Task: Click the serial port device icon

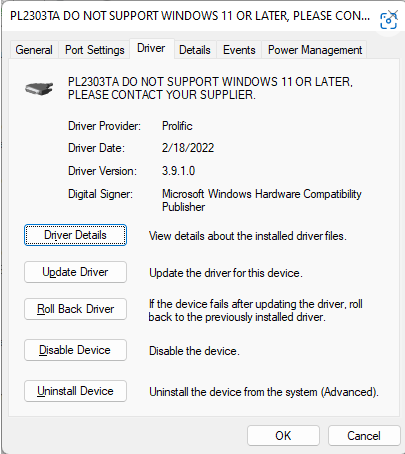Action: 39,89
